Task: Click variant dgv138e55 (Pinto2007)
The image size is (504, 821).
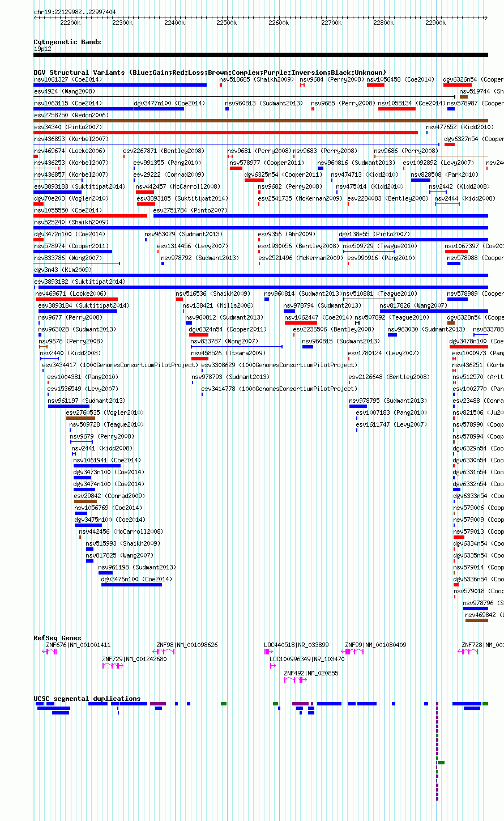Action: pos(374,234)
